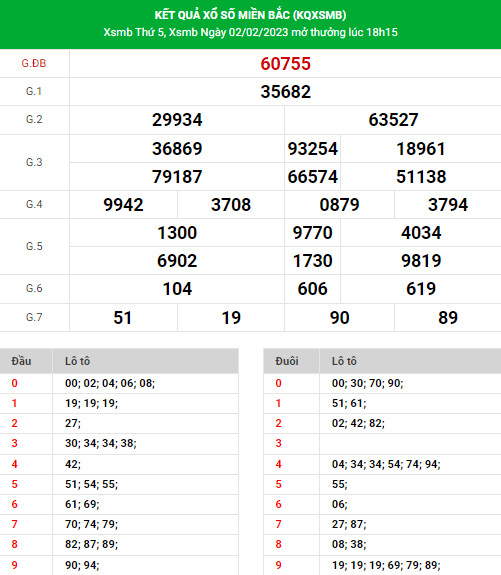Click the KẾT QUẢ XỔ SỐ MIỀN BẮC title
This screenshot has width=501, height=575.
[x=250, y=15]
